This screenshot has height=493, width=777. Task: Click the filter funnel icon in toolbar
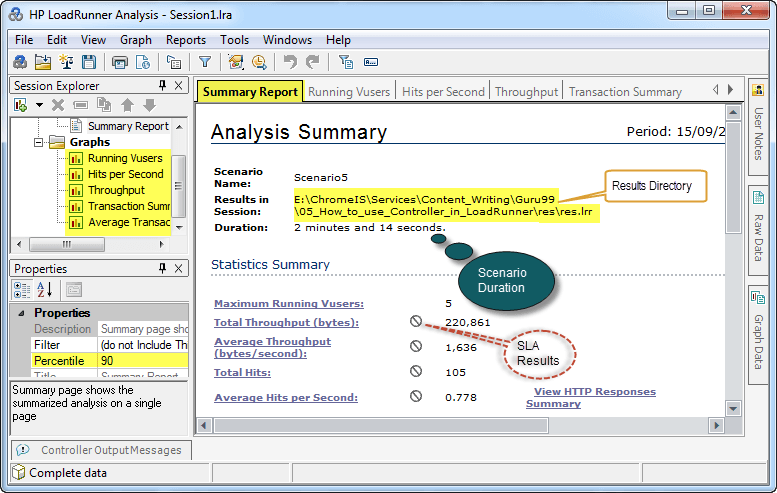204,62
